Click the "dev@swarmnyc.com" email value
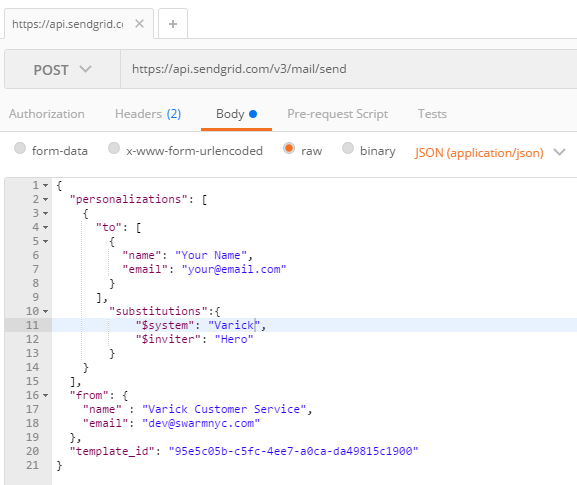The height and width of the screenshot is (485, 577). [x=201, y=423]
